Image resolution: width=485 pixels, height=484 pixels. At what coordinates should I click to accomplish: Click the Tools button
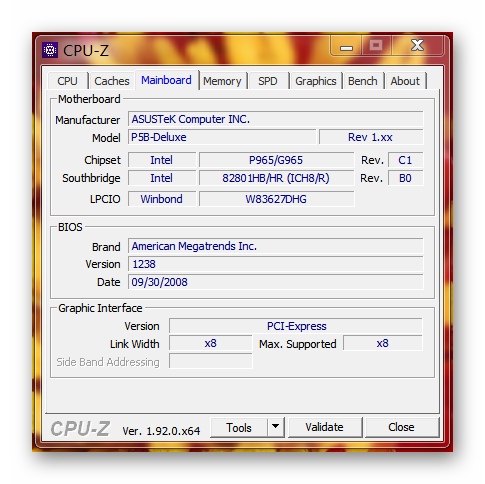pyautogui.click(x=239, y=427)
